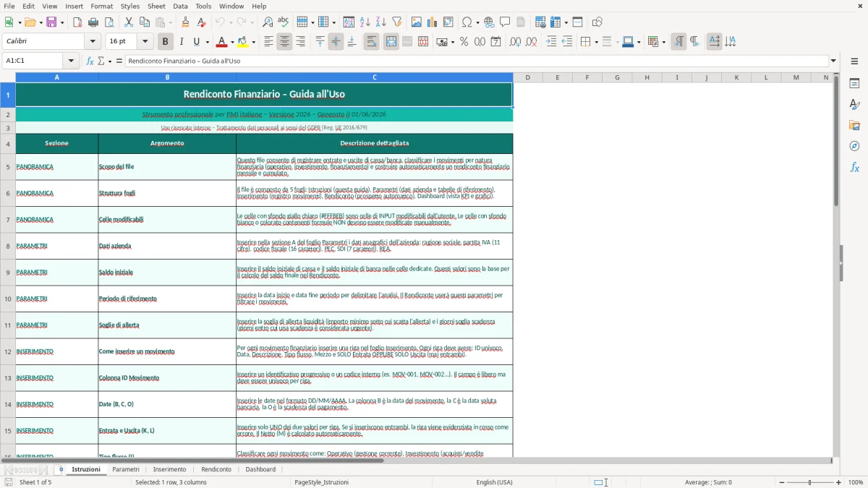
Task: Toggle Center Horizontally alignment
Action: click(284, 42)
